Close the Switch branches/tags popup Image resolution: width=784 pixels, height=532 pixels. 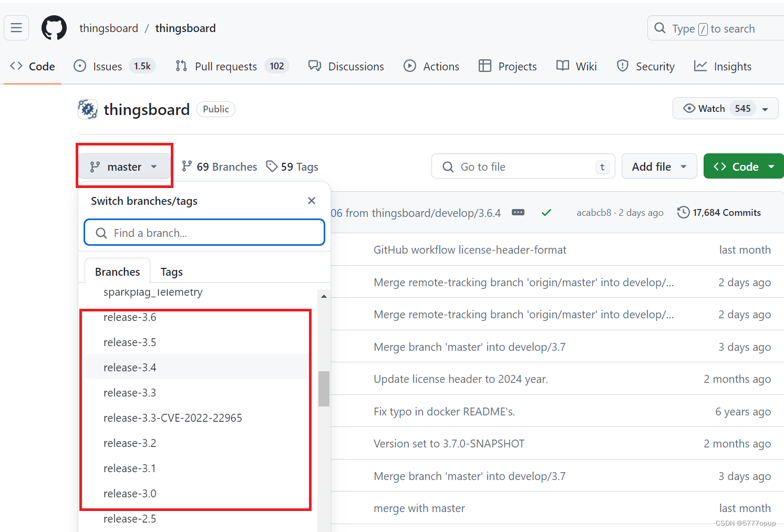(312, 201)
